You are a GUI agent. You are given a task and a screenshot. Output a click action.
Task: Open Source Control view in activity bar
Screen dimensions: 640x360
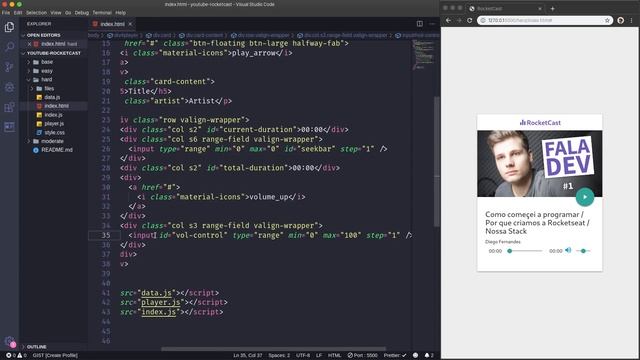point(9,67)
